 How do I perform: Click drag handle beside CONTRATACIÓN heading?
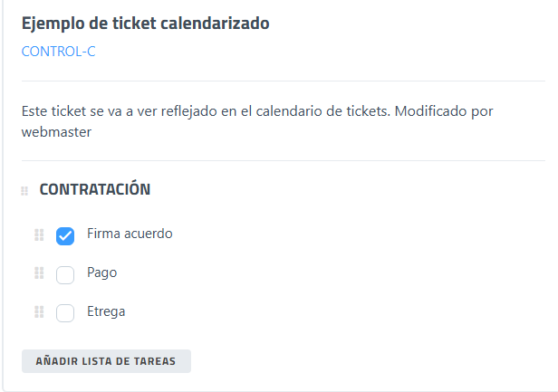coord(24,191)
